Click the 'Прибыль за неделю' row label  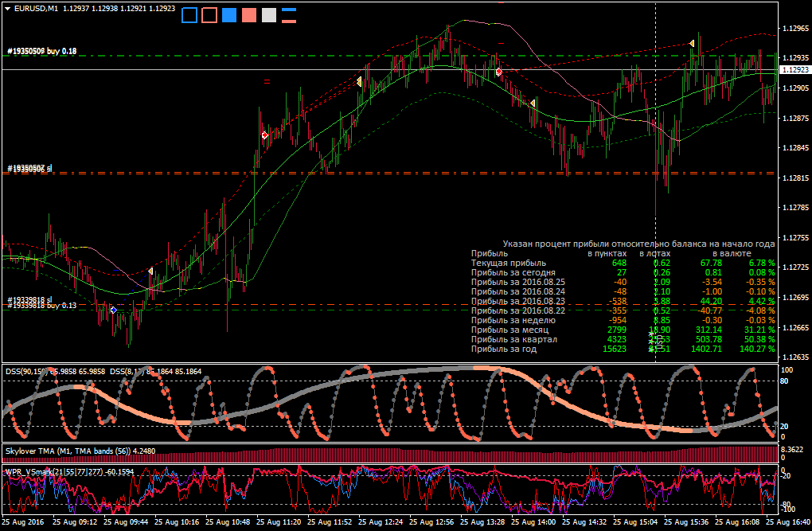tap(513, 320)
